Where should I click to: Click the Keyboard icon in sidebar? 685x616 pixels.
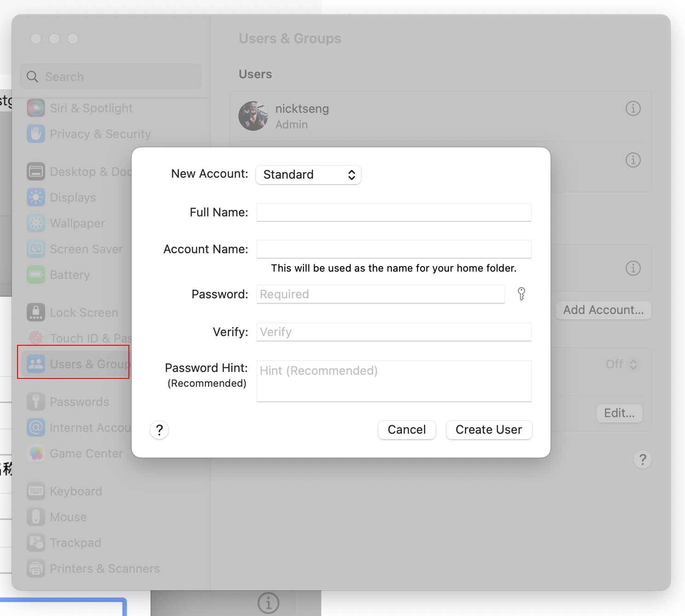click(x=36, y=491)
